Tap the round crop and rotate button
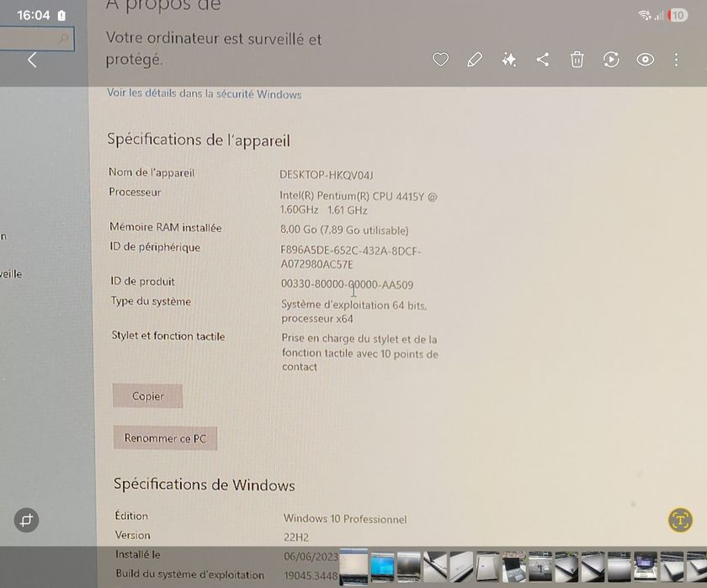707x588 pixels. (x=27, y=520)
